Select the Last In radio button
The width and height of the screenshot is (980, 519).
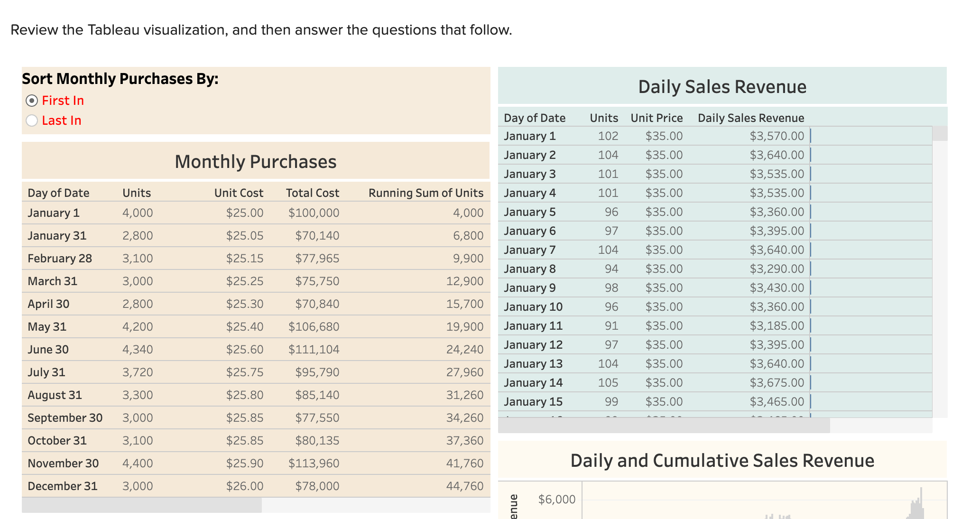[x=31, y=120]
